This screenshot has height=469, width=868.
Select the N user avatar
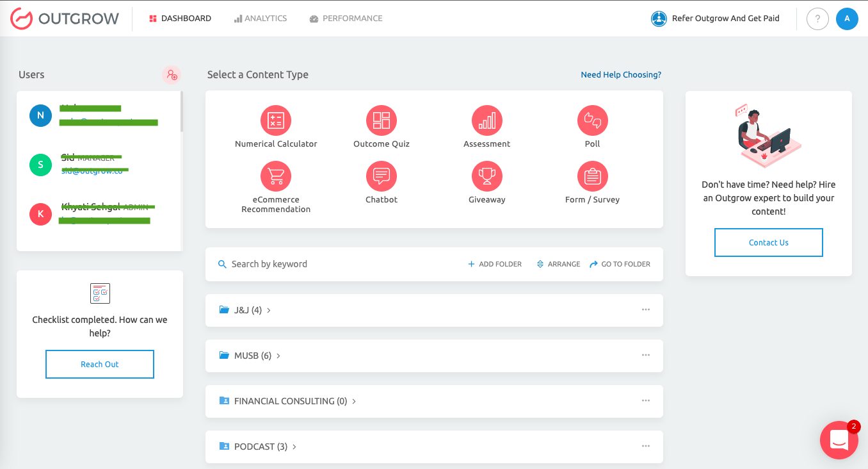(40, 115)
